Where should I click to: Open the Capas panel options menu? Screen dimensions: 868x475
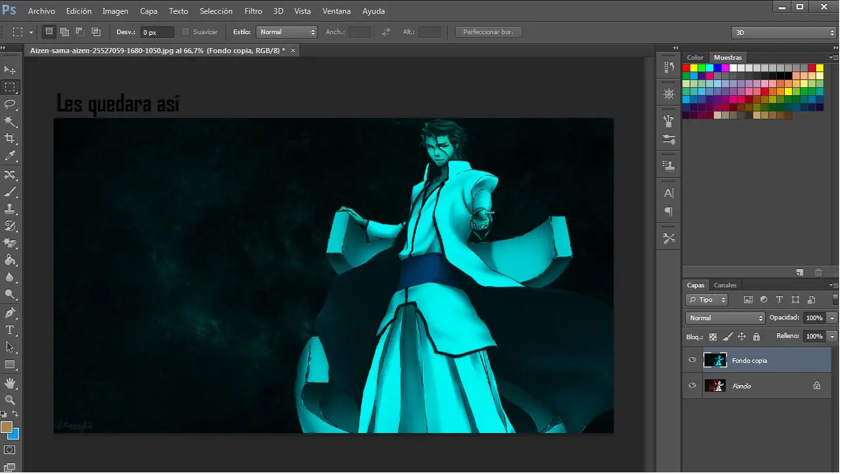coord(833,285)
